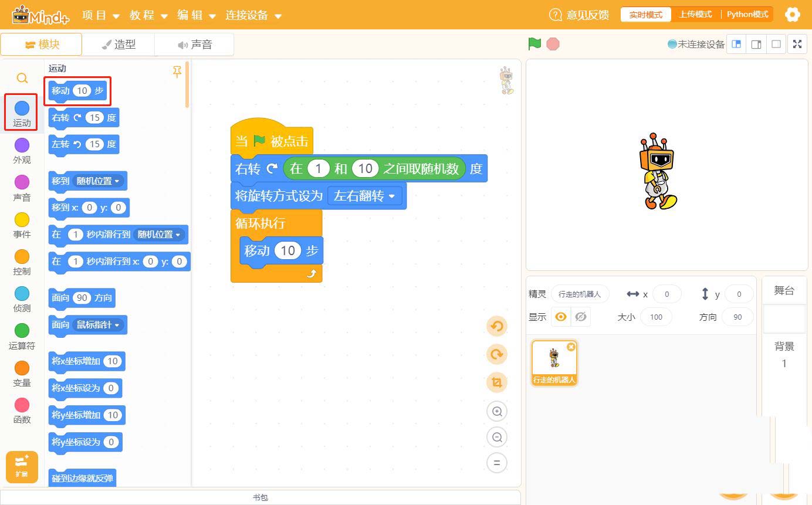Open the 项目 menu

101,15
